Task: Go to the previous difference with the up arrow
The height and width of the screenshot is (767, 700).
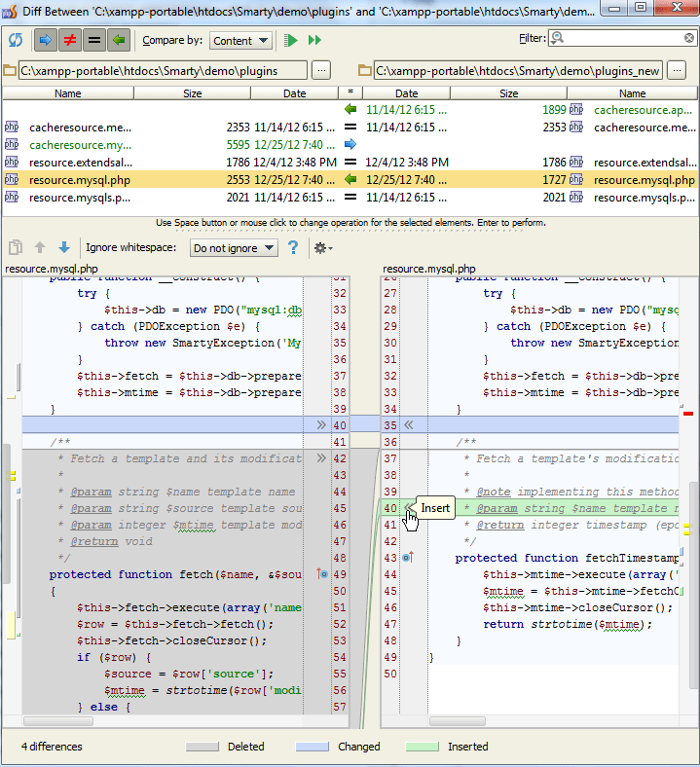Action: [x=40, y=247]
